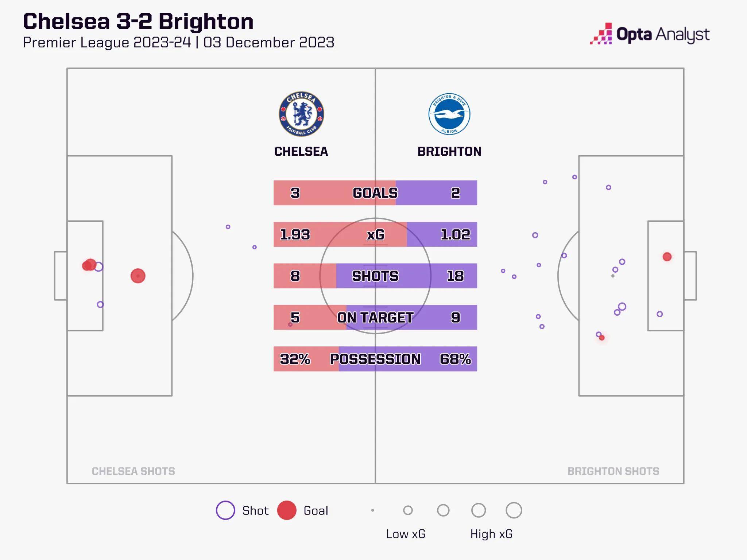Click the purple Shot legend circle
Viewport: 747px width, 560px height.
225,510
